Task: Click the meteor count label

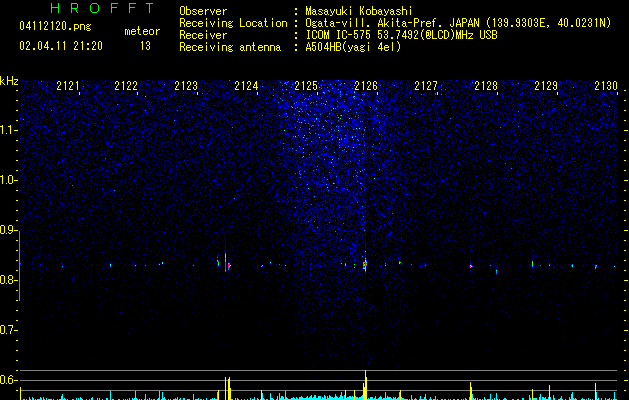Action: pos(142,31)
